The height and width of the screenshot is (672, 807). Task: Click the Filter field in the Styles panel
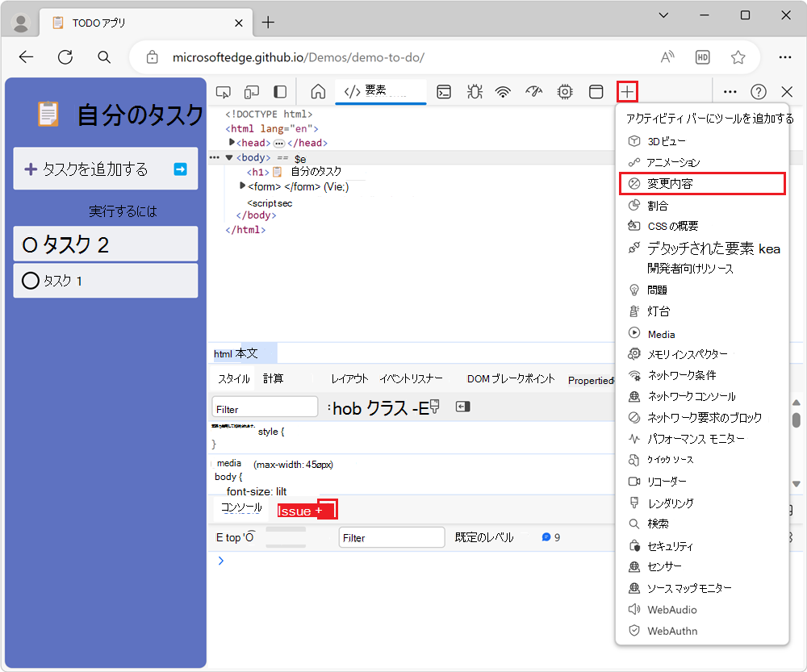click(x=264, y=407)
